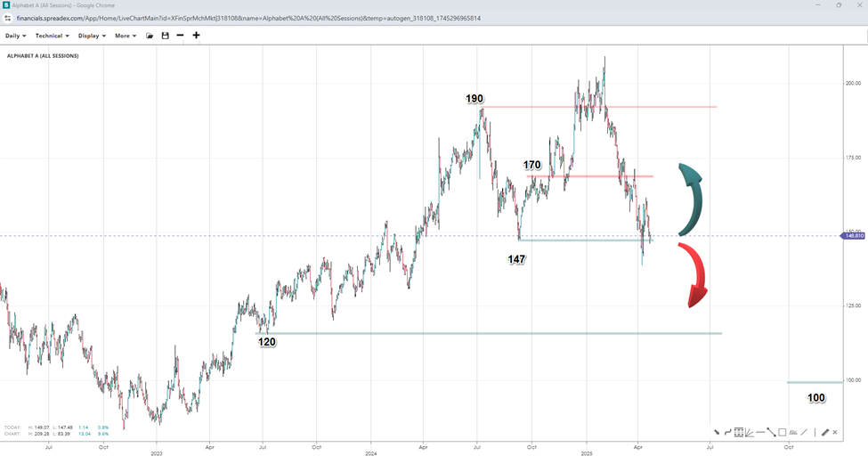Open the More menu

126,36
